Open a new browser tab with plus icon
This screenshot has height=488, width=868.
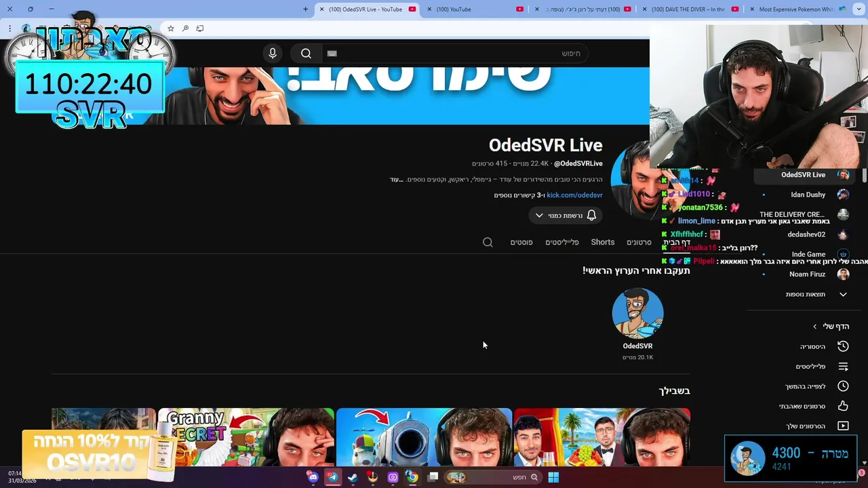305,9
